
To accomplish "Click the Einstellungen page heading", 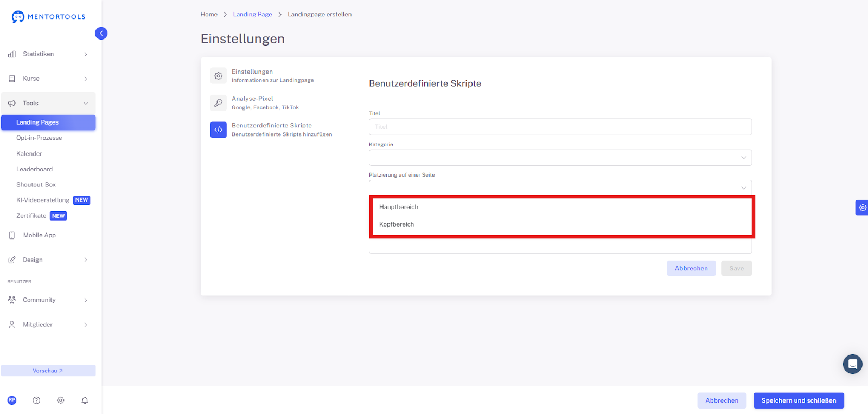I will pyautogui.click(x=242, y=39).
